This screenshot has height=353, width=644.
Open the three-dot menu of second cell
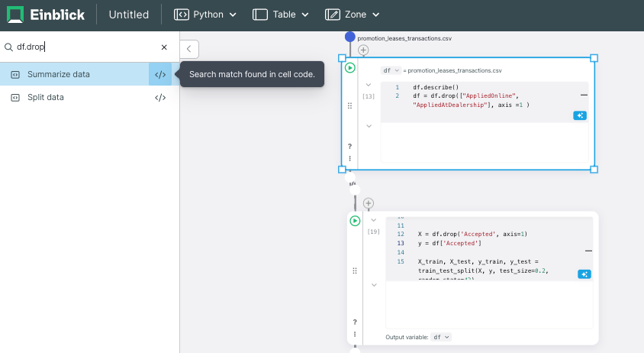coord(355,334)
